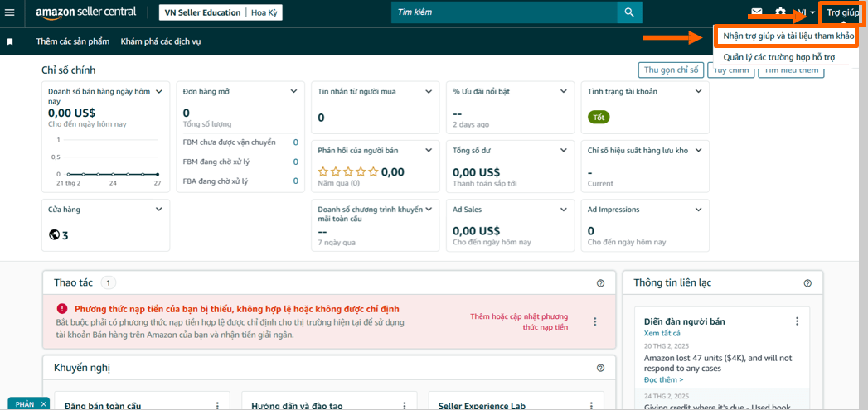Open the VI language dropdown
The height and width of the screenshot is (410, 868).
click(x=806, y=12)
